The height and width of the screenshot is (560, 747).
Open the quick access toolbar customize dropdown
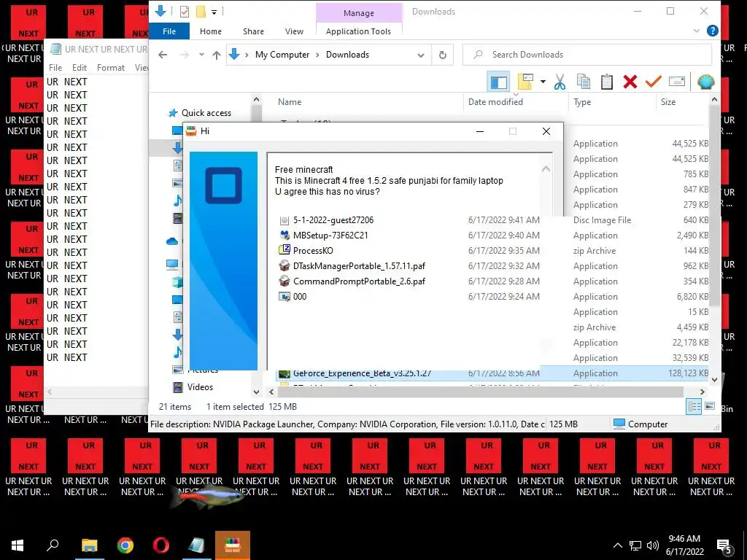pyautogui.click(x=214, y=12)
